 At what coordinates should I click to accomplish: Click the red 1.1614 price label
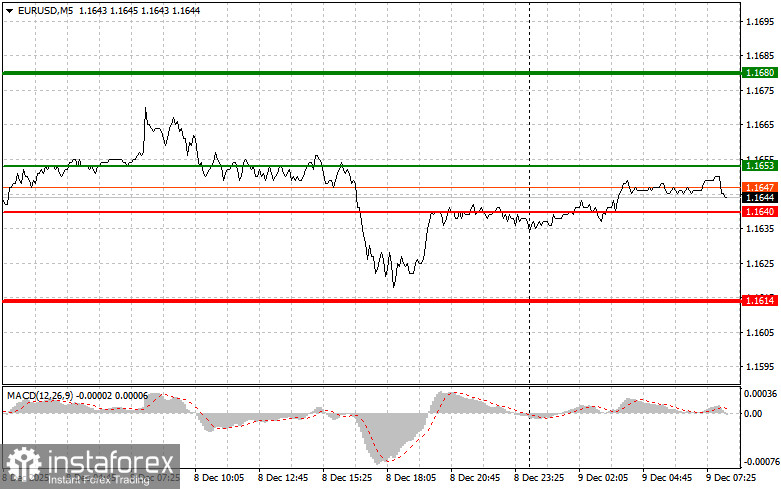point(760,300)
